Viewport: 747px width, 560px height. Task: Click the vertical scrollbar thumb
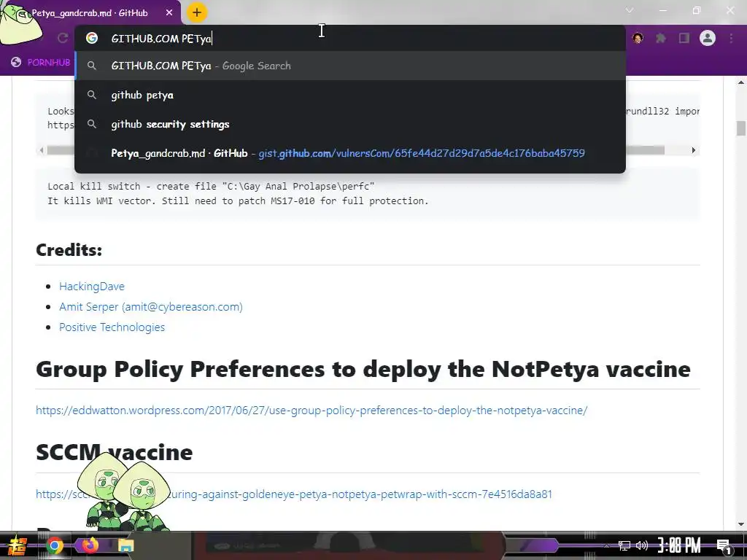pyautogui.click(x=741, y=128)
